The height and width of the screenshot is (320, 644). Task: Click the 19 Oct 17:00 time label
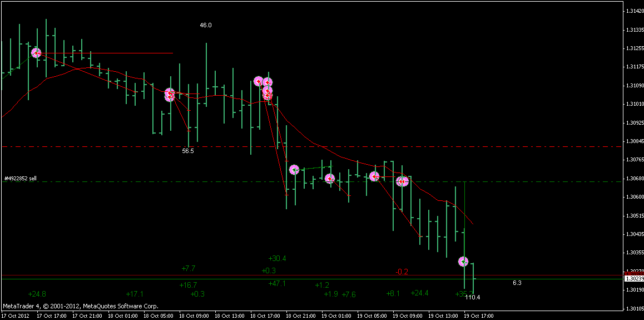tap(479, 316)
